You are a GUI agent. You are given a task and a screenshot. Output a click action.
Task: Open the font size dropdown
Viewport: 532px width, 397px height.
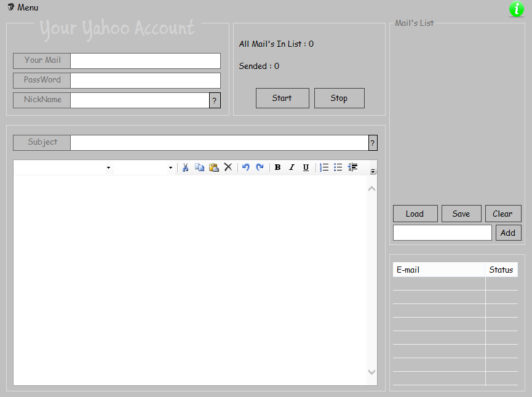point(170,167)
